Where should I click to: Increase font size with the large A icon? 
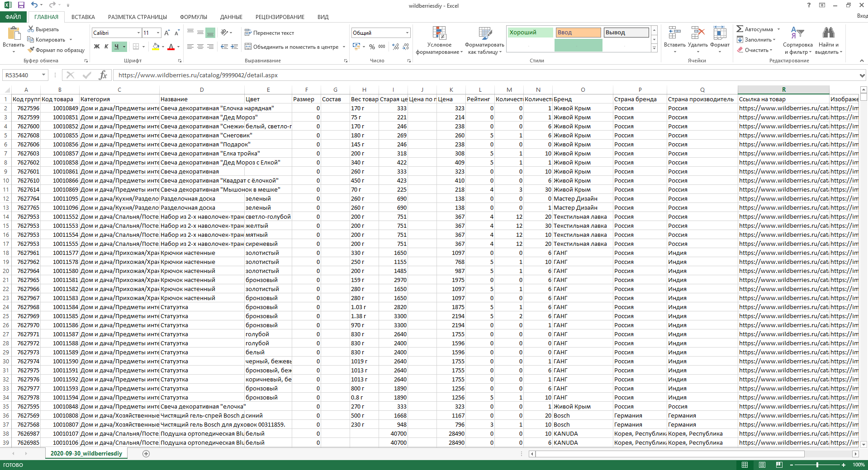(167, 33)
